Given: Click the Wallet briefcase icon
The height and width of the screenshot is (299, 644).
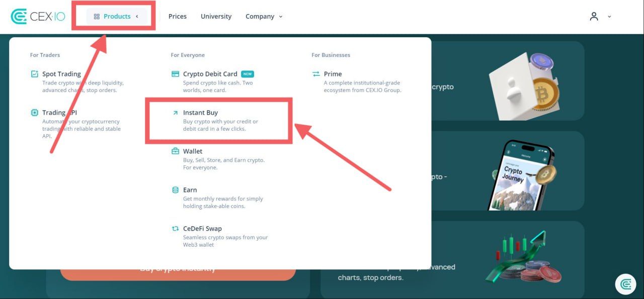Looking at the screenshot, I should coord(175,151).
